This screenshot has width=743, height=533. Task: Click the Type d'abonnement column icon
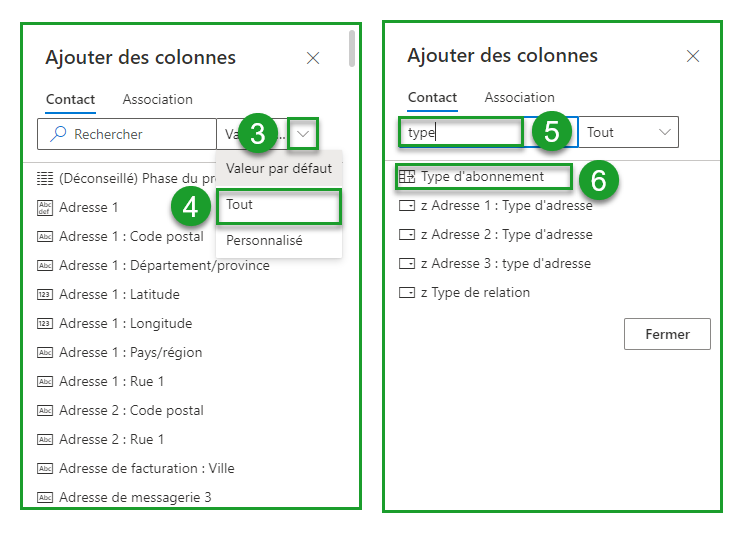(406, 177)
